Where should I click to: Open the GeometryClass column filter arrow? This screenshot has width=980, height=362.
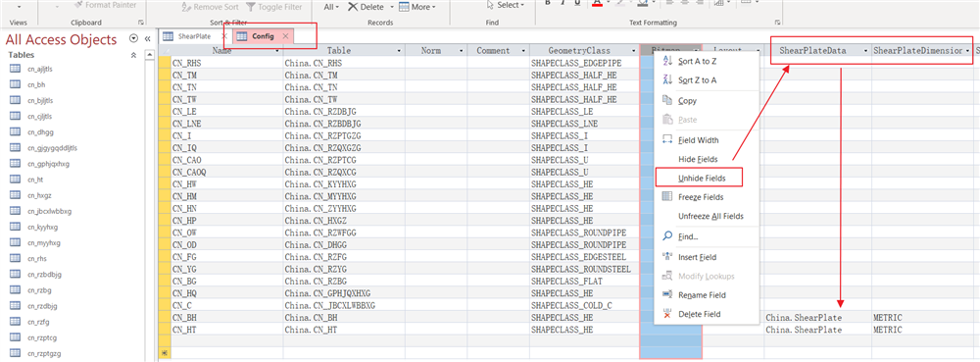tap(633, 51)
